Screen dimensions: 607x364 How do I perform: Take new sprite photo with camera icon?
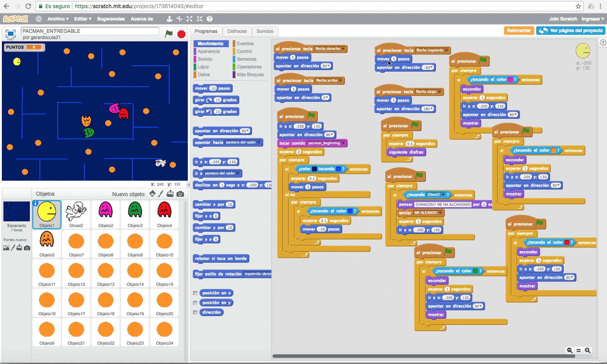point(180,194)
